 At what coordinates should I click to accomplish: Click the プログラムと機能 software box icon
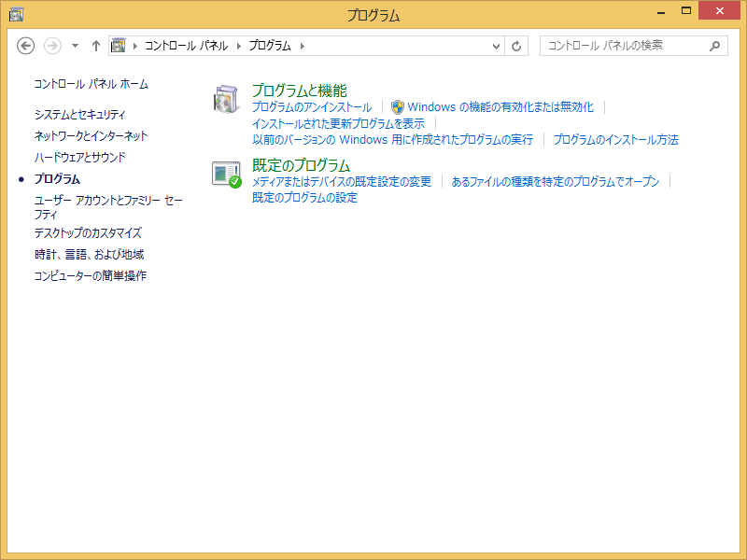[226, 99]
